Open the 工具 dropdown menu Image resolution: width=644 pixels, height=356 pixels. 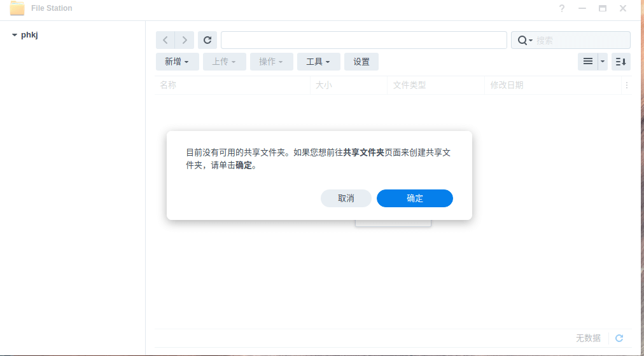click(x=318, y=62)
